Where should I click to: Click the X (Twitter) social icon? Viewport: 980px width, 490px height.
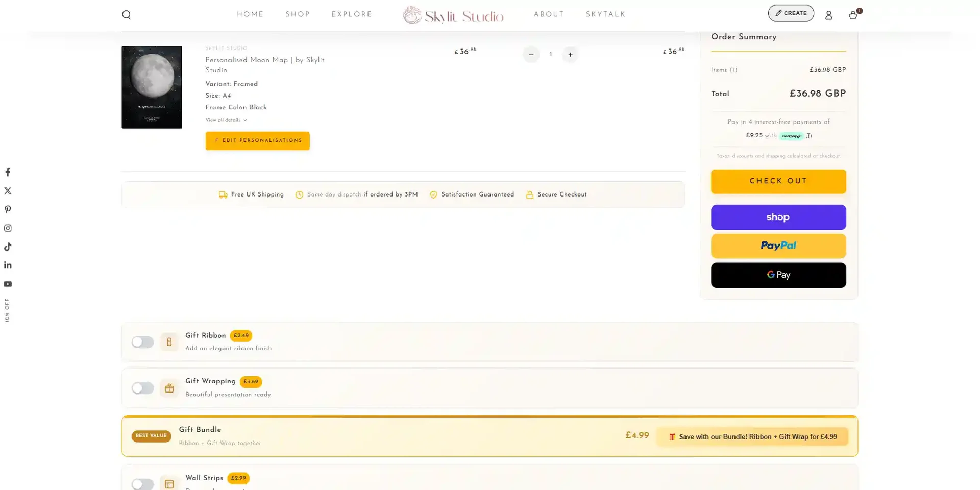click(8, 190)
